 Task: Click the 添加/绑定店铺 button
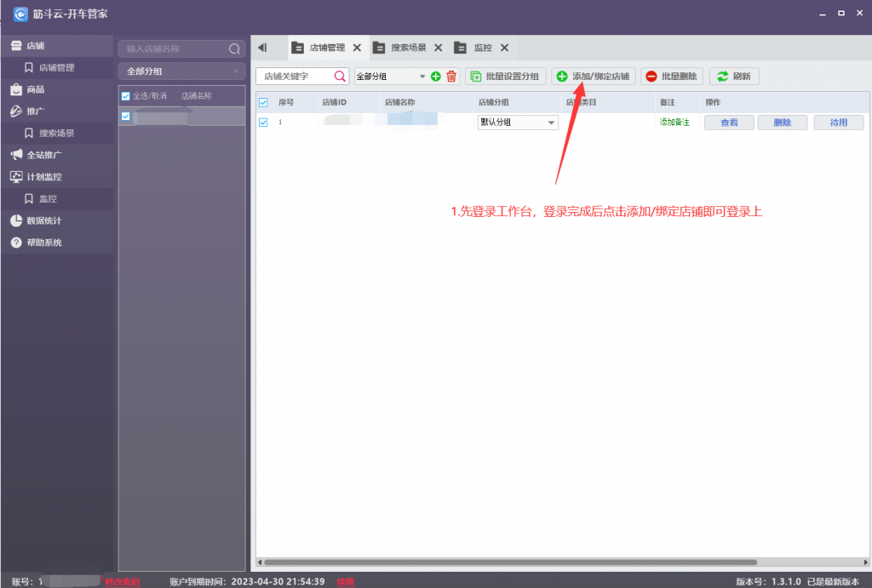594,76
